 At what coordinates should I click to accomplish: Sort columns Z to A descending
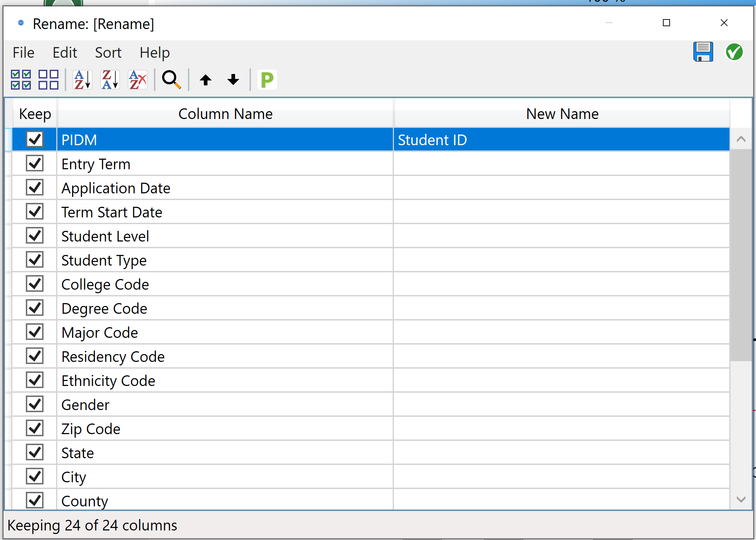click(x=110, y=80)
